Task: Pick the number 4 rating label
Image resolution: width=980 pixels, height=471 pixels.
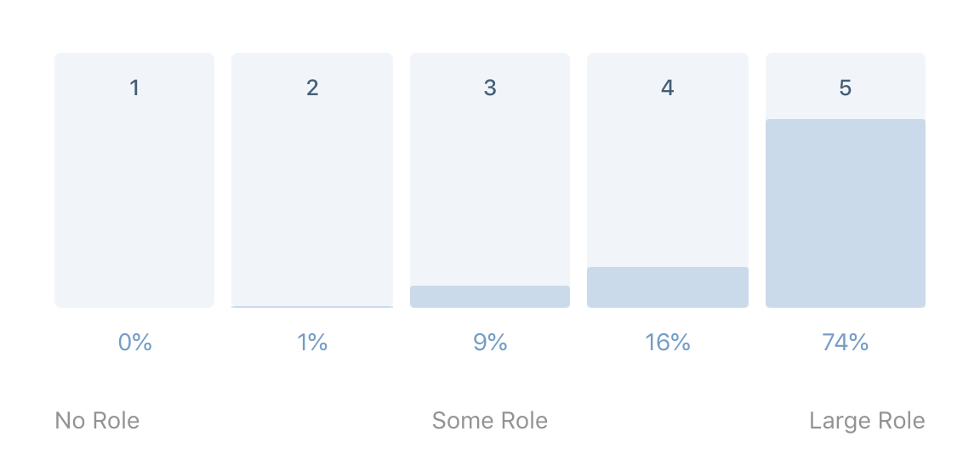Action: (x=668, y=88)
